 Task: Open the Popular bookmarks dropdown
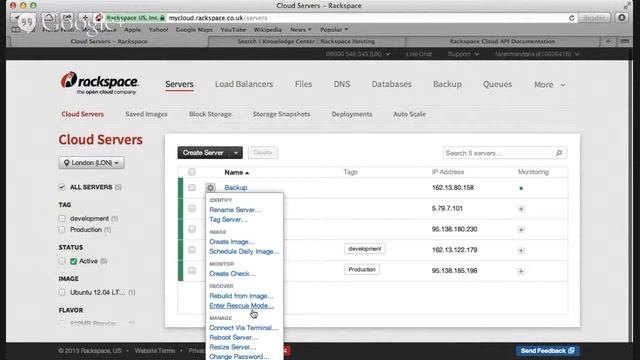click(x=334, y=30)
